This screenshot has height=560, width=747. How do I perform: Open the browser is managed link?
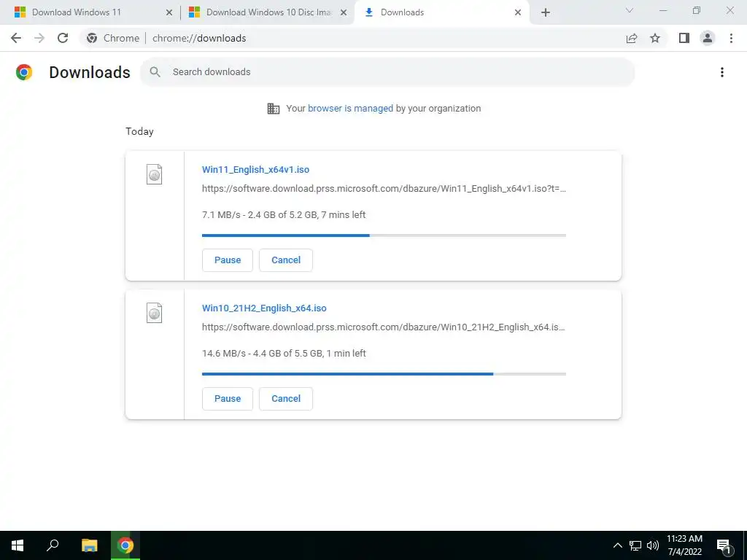point(350,109)
